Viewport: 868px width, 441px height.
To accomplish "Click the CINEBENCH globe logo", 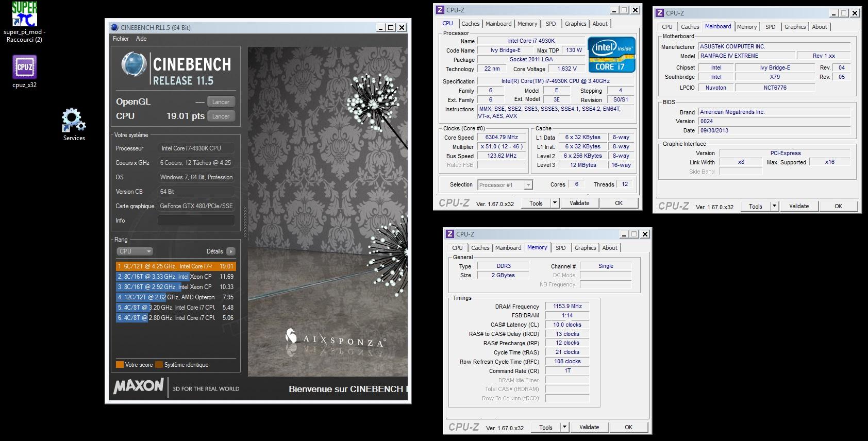I will (134, 65).
